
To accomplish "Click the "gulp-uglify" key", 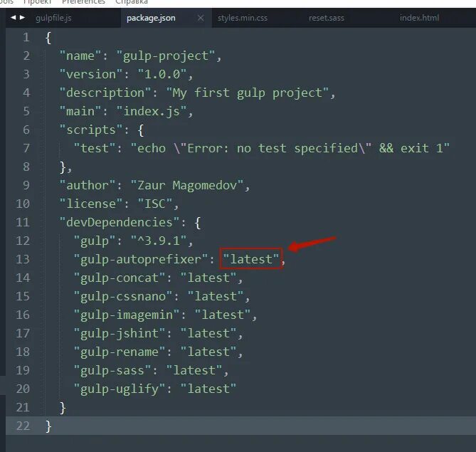I will [120, 389].
